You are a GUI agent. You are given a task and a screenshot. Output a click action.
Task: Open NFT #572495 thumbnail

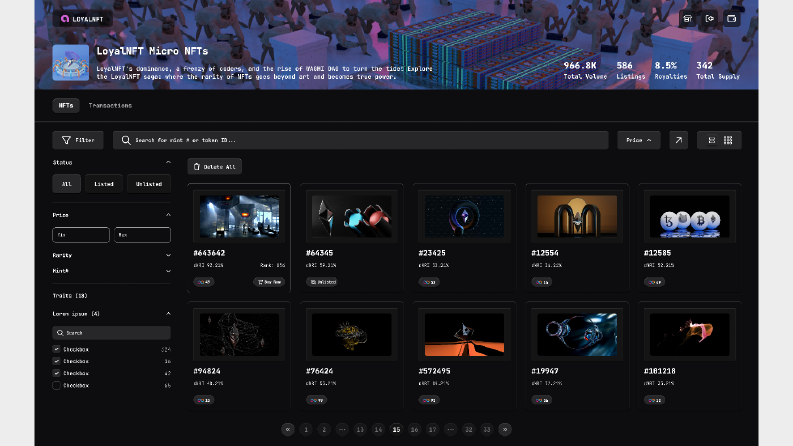pos(465,334)
